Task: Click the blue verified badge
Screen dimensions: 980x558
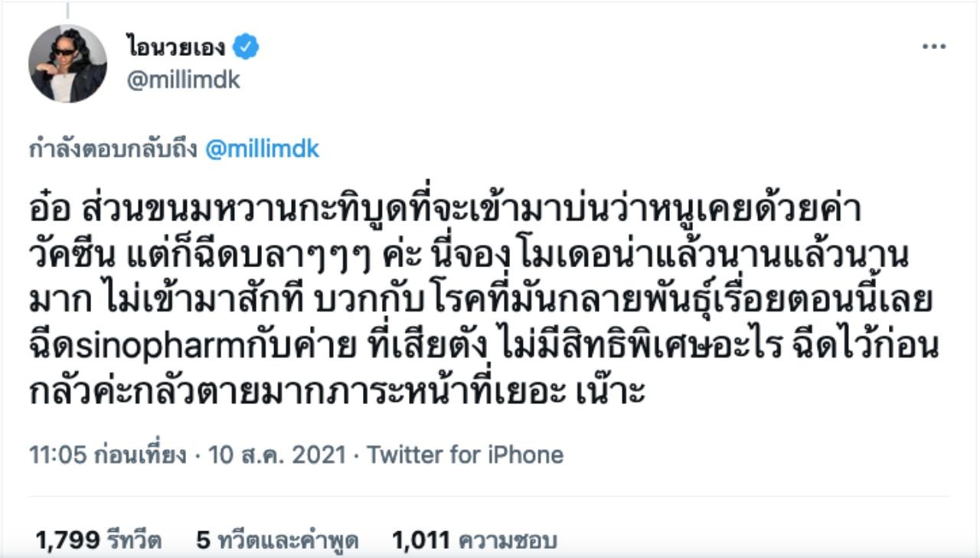Action: 246,47
